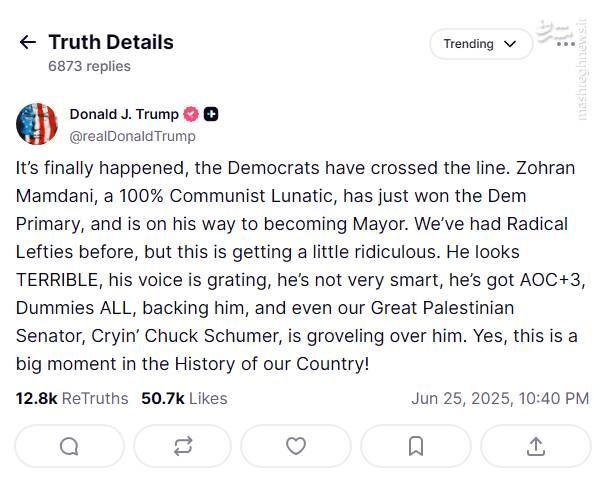The width and height of the screenshot is (606, 482).
Task: View the 12.8k ReTruths list
Action: pos(72,398)
